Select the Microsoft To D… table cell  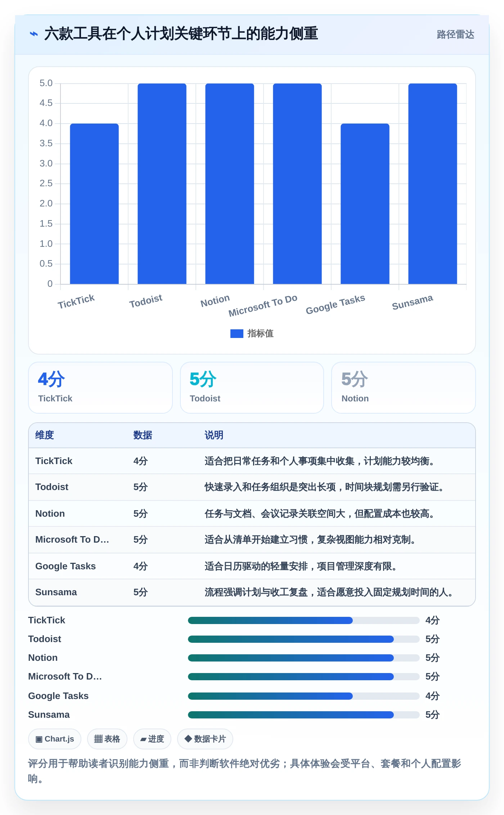(x=72, y=540)
